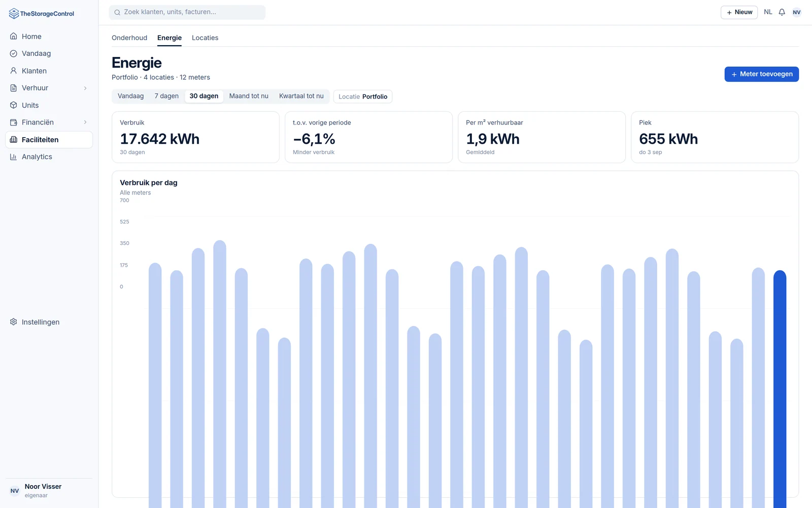
Task: Open the Home sidebar icon
Action: tap(14, 37)
